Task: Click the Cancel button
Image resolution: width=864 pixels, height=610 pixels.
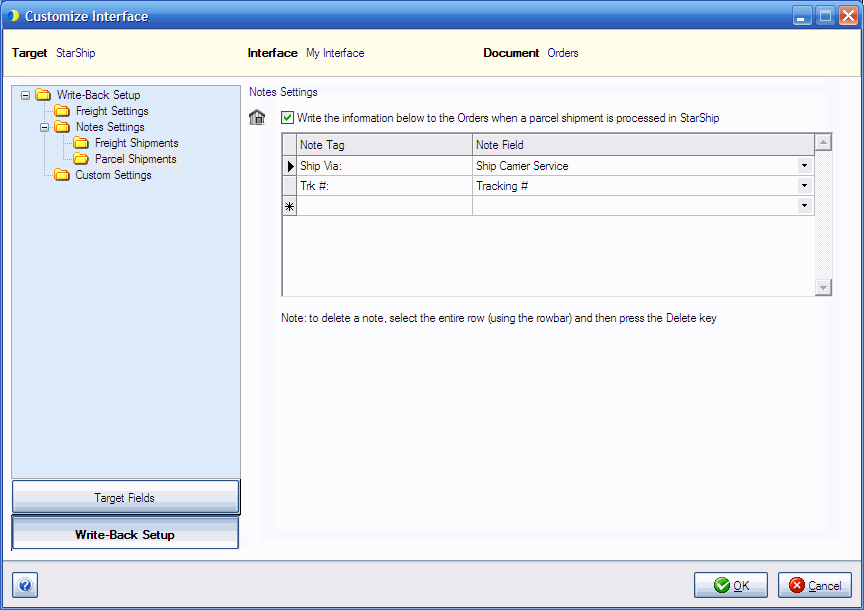Action: [815, 585]
